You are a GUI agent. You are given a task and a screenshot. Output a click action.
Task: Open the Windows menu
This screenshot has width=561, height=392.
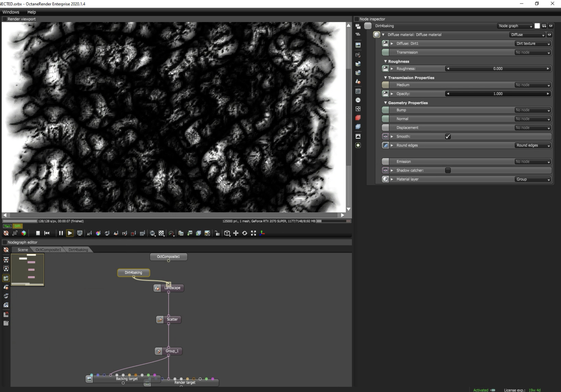click(x=11, y=12)
